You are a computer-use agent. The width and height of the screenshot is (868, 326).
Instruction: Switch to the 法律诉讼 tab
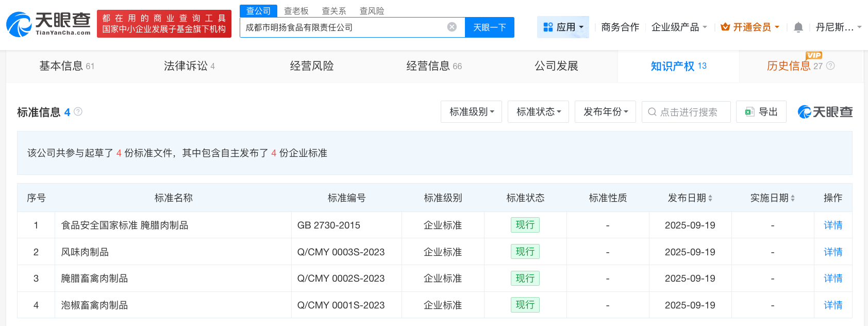189,66
